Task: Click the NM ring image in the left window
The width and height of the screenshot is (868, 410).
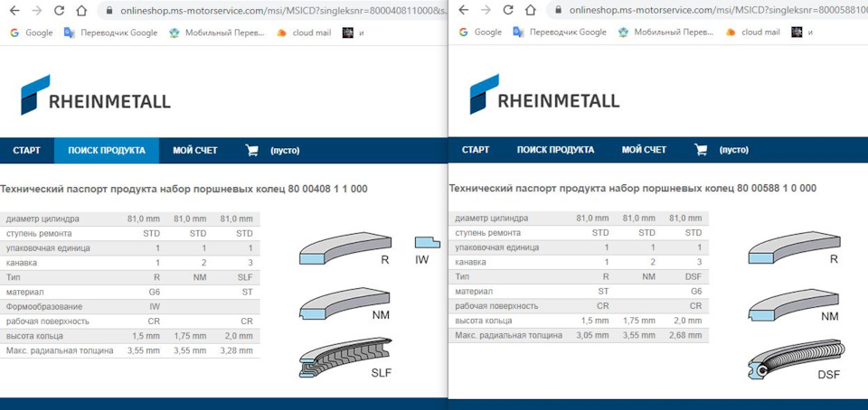Action: (345, 303)
